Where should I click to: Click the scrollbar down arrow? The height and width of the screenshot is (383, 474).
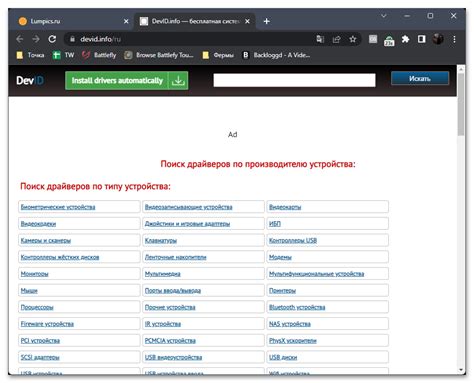click(461, 370)
